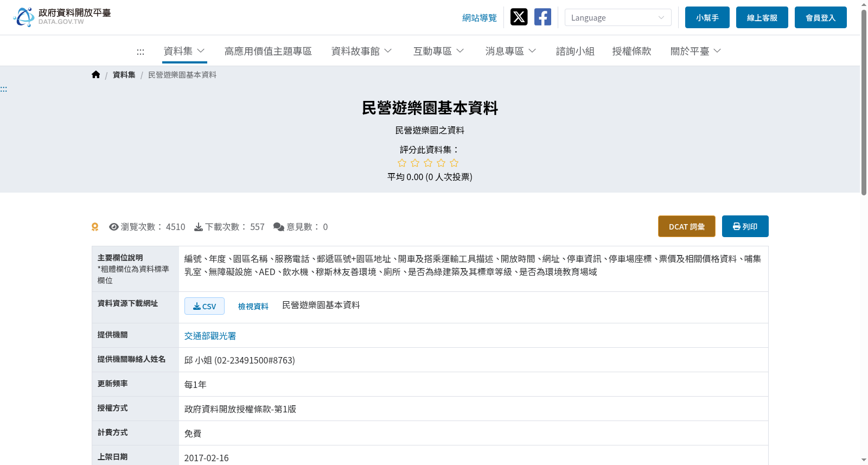The width and height of the screenshot is (868, 465).
Task: Click the 民營遊樂園基本資料 breadcrumb text
Action: (182, 75)
